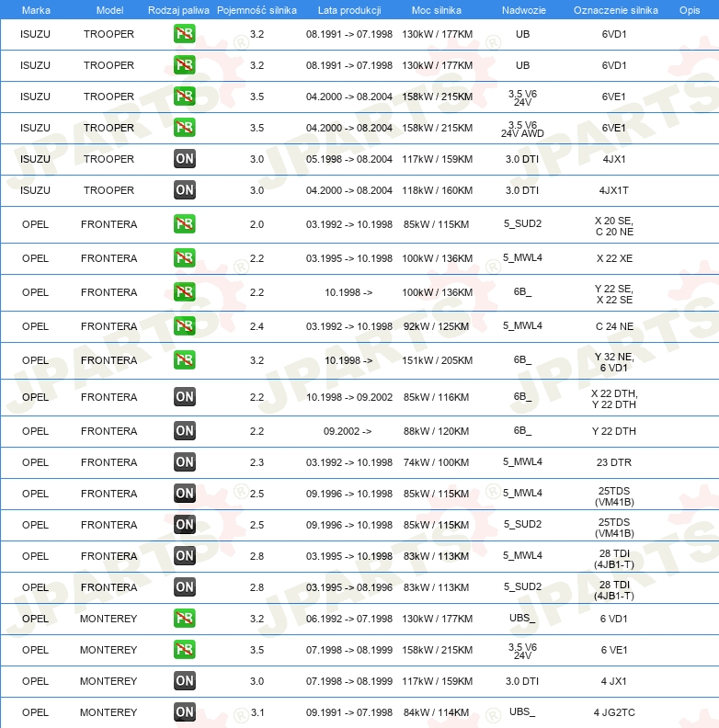
Task: Select the power cell '74kW / 100KM'
Action: point(436,463)
